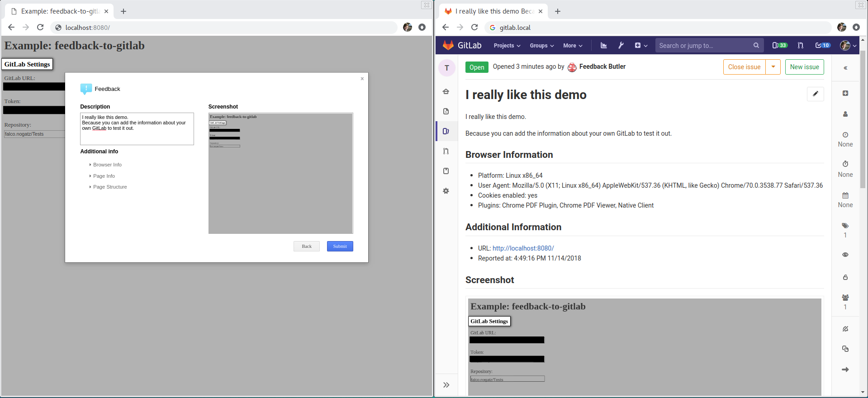Open merge requests icon in left sidebar
This screenshot has height=398, width=868.
point(446,151)
